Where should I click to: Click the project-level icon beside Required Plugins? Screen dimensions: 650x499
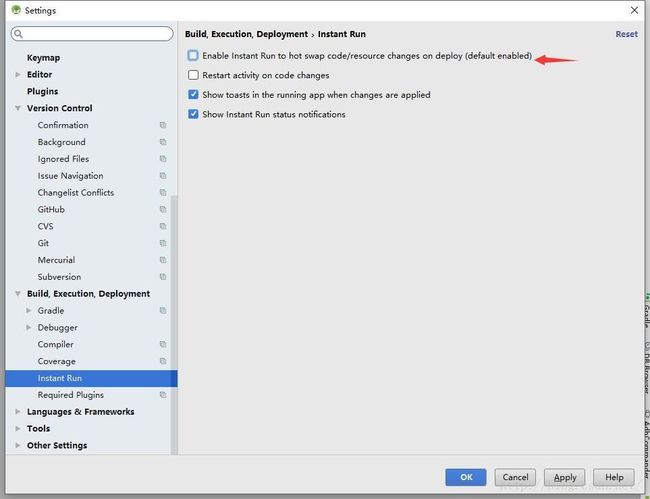(163, 395)
